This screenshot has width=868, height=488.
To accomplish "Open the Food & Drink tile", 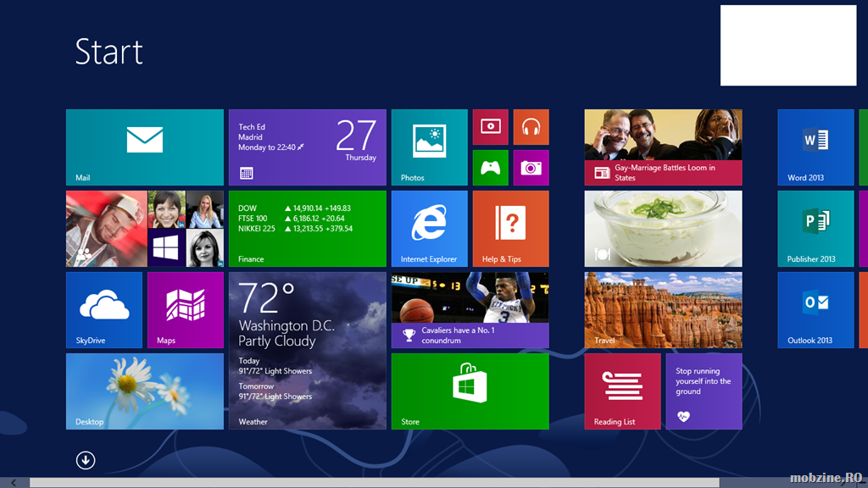I will click(663, 229).
